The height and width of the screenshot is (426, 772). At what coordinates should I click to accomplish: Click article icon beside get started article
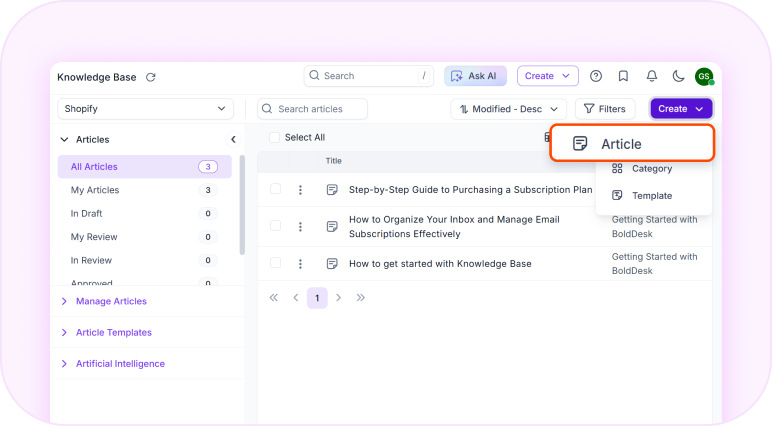[x=332, y=264]
